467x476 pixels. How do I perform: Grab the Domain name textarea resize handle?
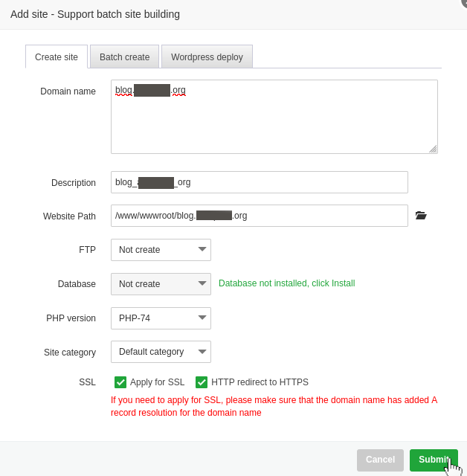pos(433,149)
